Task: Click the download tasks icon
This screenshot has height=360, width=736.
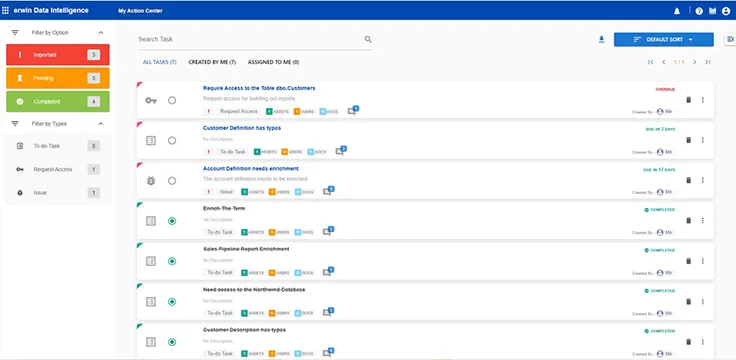Action: point(602,39)
